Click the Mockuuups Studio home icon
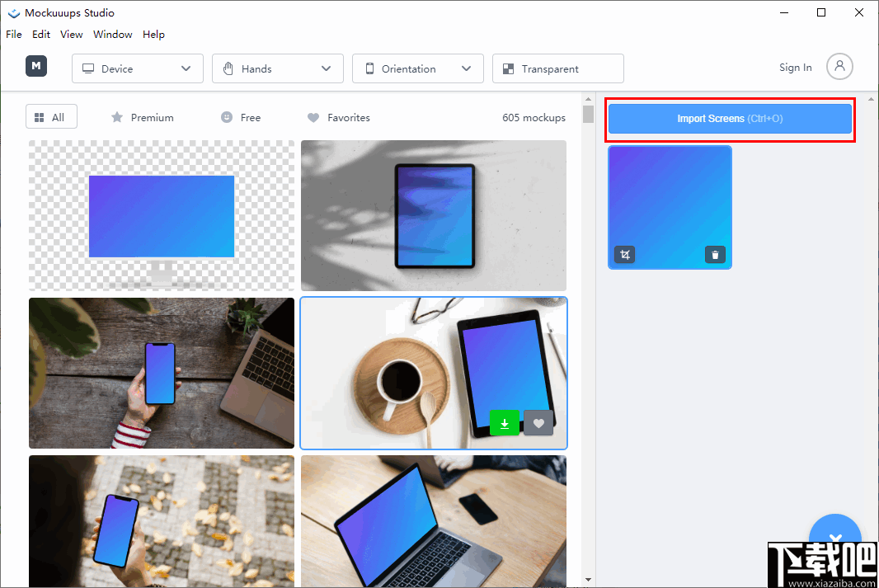The width and height of the screenshot is (879, 588). pyautogui.click(x=36, y=66)
